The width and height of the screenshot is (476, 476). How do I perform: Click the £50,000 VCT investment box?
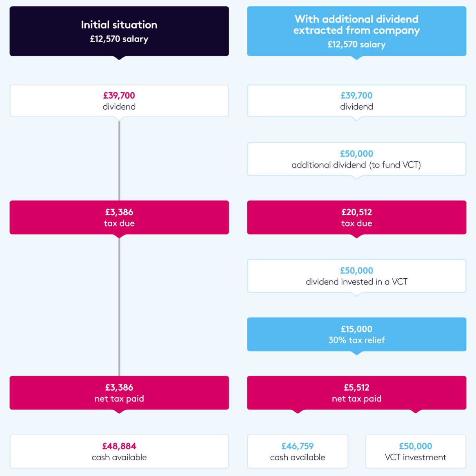pos(415,451)
